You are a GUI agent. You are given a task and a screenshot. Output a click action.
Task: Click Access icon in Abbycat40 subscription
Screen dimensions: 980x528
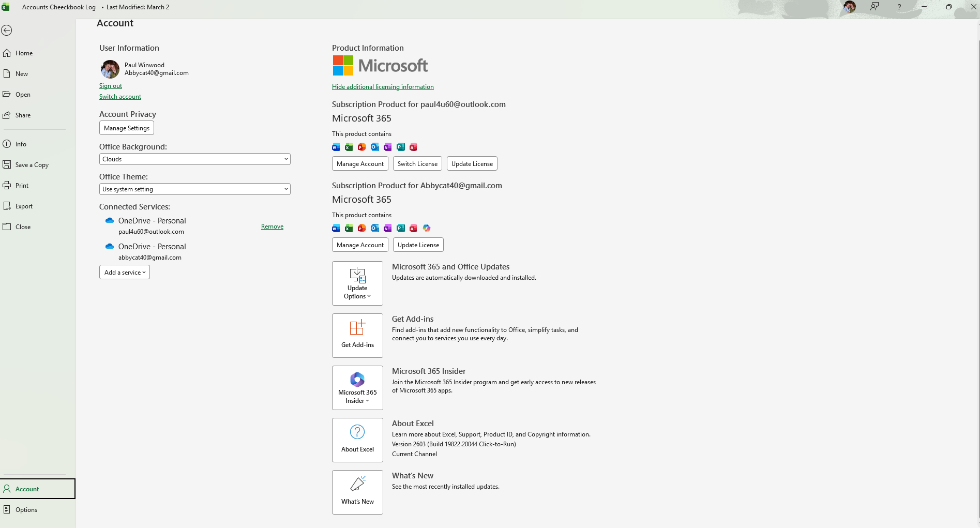tap(413, 229)
